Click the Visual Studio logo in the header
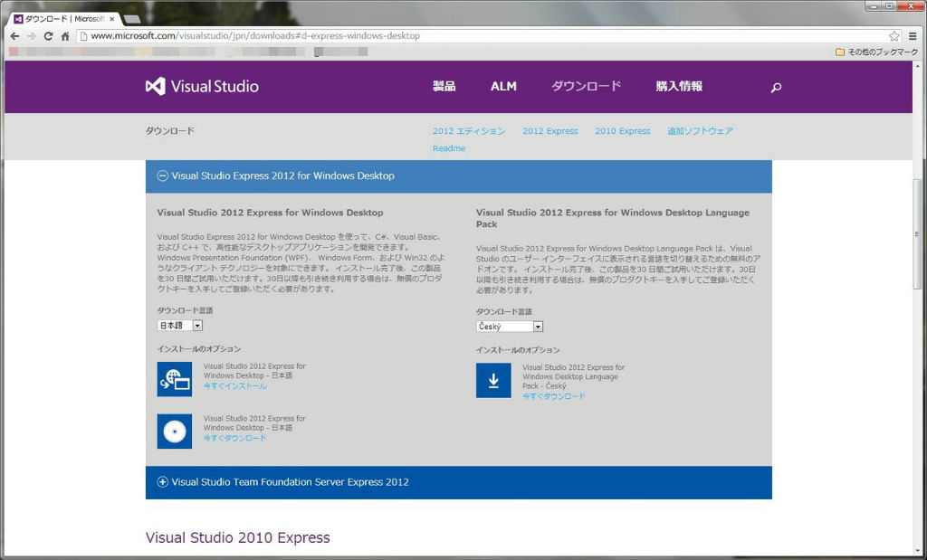The height and width of the screenshot is (560, 927). [201, 86]
